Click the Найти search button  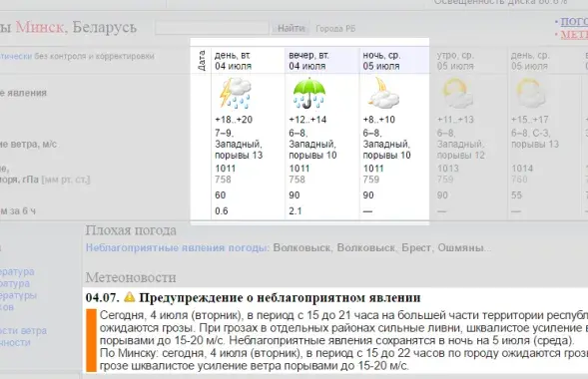tap(291, 28)
